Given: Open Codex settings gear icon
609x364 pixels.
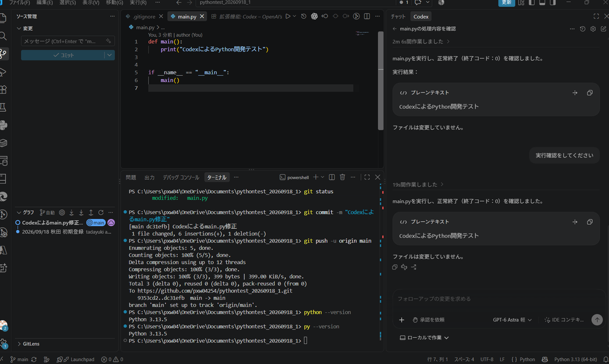Looking at the screenshot, I should [x=593, y=29].
